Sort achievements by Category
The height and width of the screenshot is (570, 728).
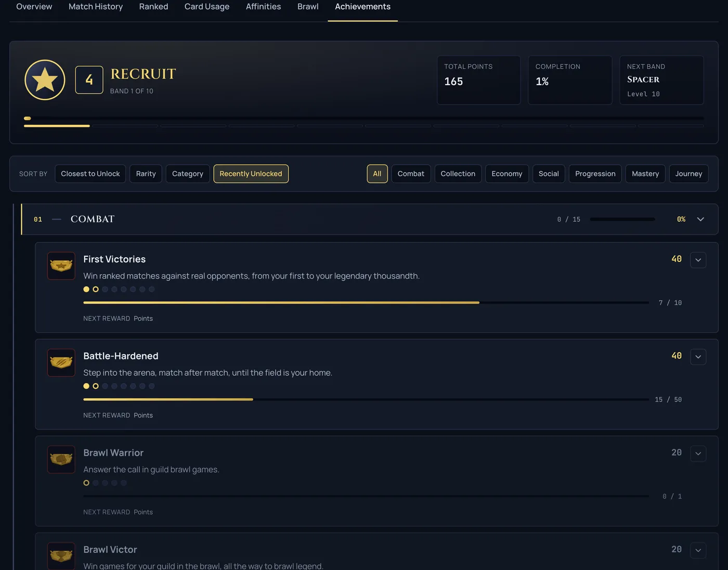(x=188, y=174)
